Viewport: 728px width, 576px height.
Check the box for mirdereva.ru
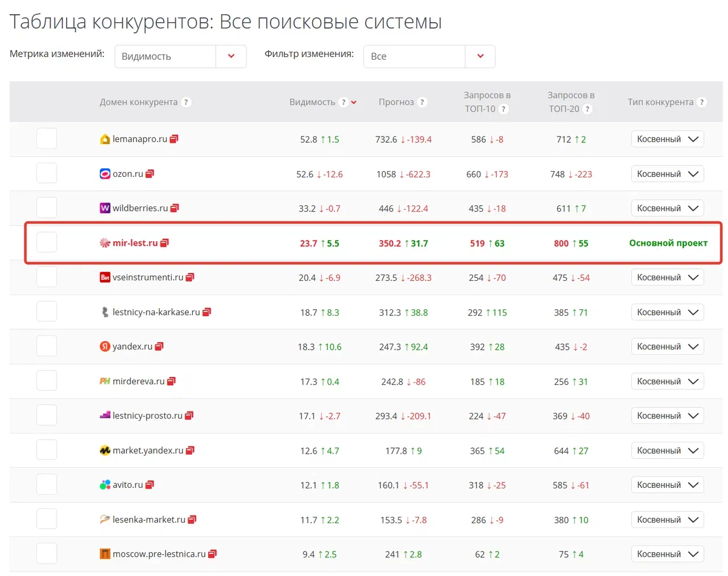pyautogui.click(x=47, y=380)
